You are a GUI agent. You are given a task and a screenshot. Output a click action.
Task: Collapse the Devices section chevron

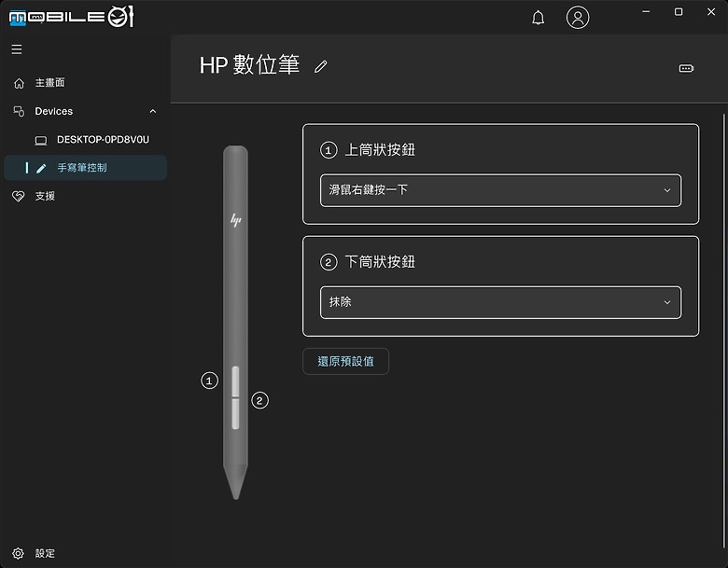(x=153, y=111)
